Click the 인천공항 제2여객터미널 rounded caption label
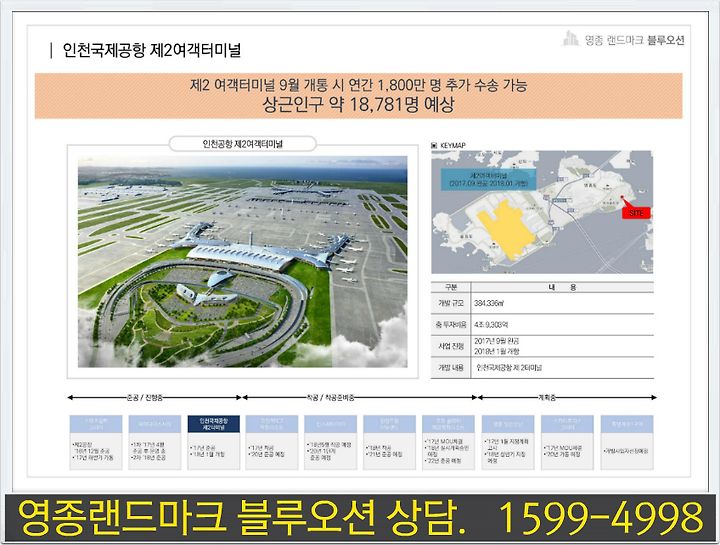Viewport: 720px width, 545px height. click(x=242, y=144)
